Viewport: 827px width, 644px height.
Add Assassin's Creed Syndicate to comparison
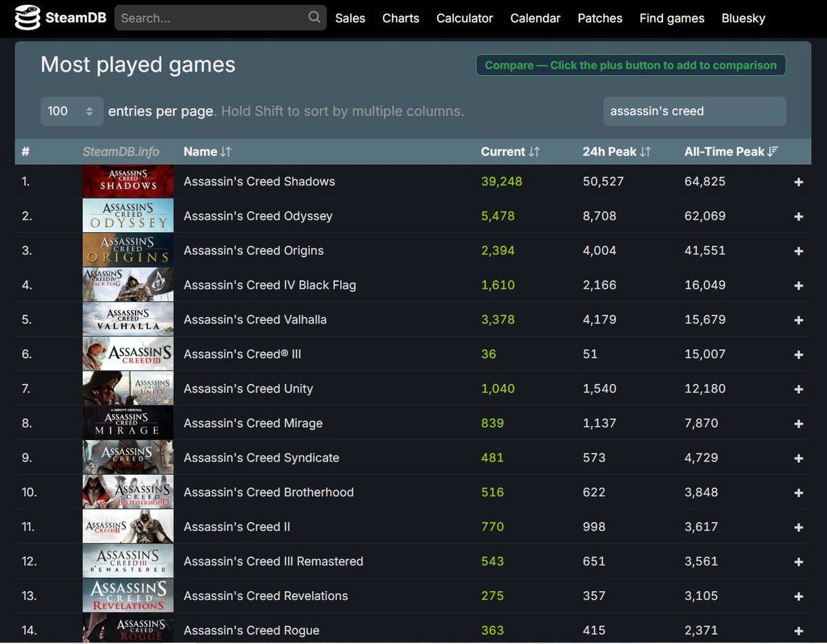[x=799, y=458]
